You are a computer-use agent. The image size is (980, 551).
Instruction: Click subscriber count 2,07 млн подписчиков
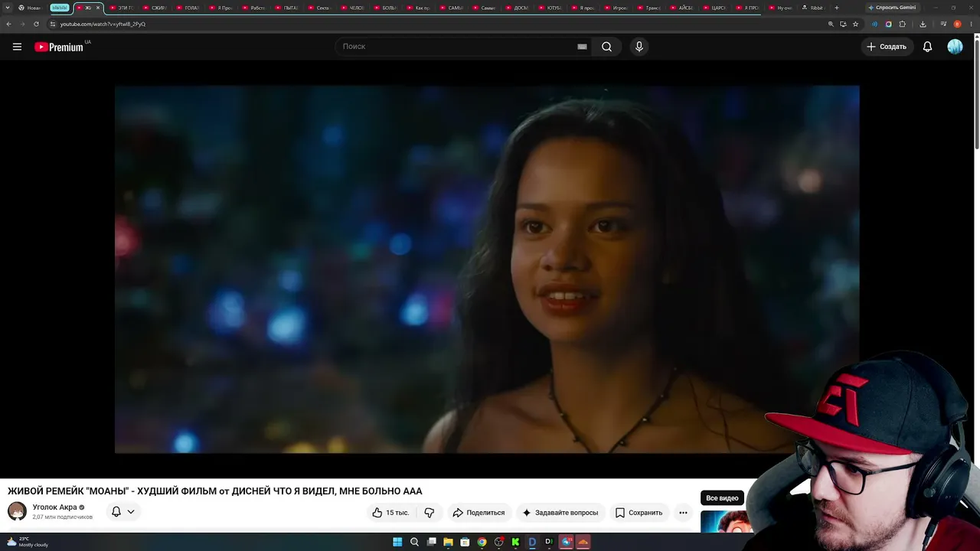[62, 517]
